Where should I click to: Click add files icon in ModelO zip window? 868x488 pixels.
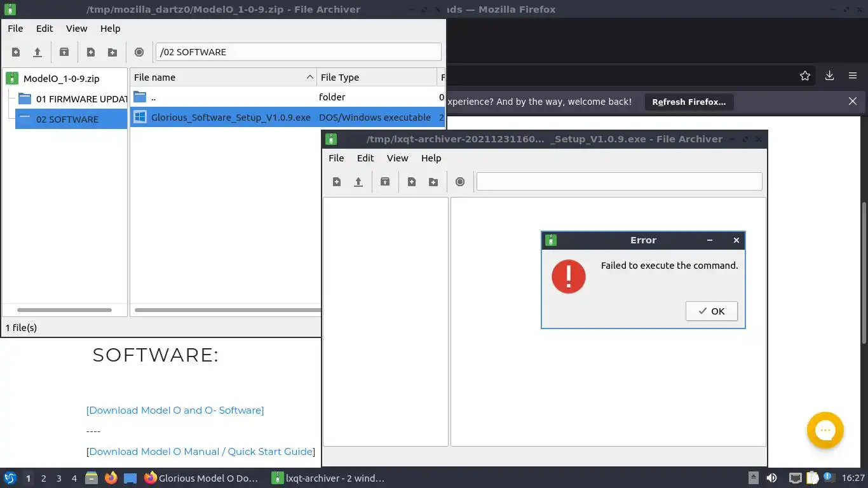91,52
